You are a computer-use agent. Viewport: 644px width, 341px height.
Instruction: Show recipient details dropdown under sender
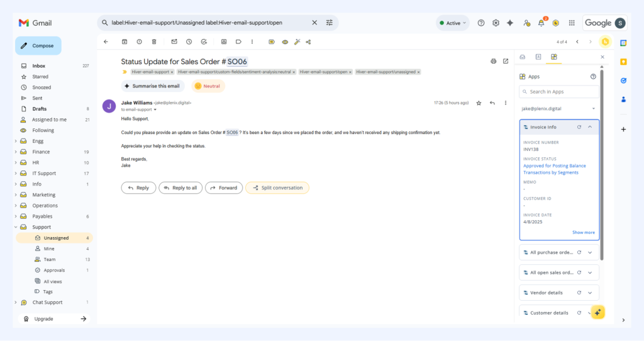point(155,109)
